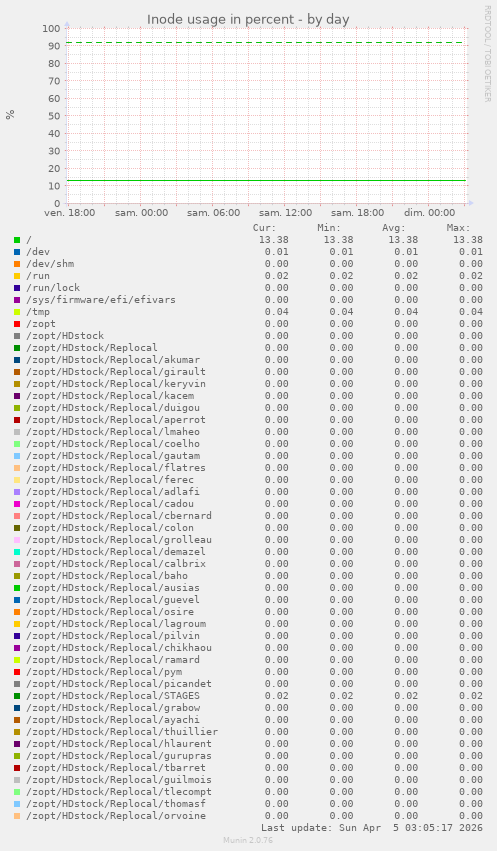Viewport: 497px width, 851px height.
Task: Click the Last update timestamp text
Action: (x=372, y=828)
